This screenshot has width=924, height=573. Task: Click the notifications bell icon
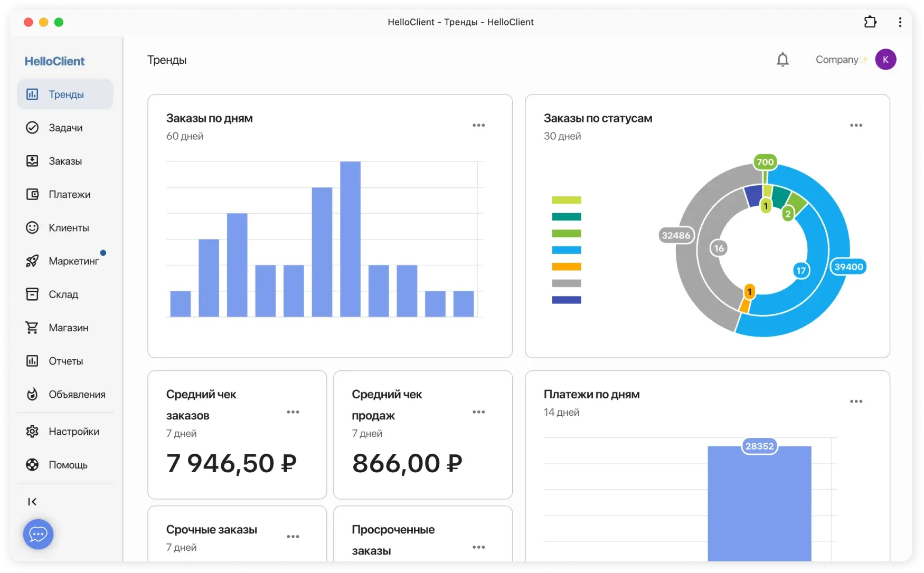pos(782,60)
